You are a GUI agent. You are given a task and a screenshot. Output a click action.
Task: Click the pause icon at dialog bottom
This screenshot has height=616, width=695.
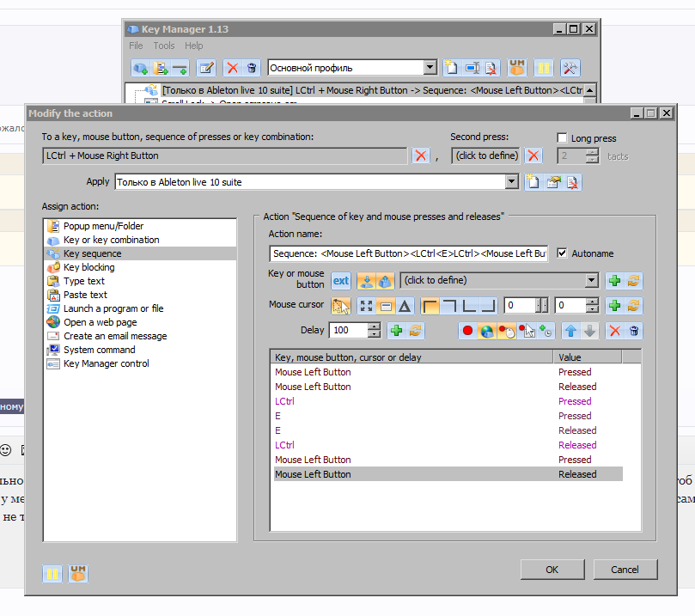tap(52, 574)
